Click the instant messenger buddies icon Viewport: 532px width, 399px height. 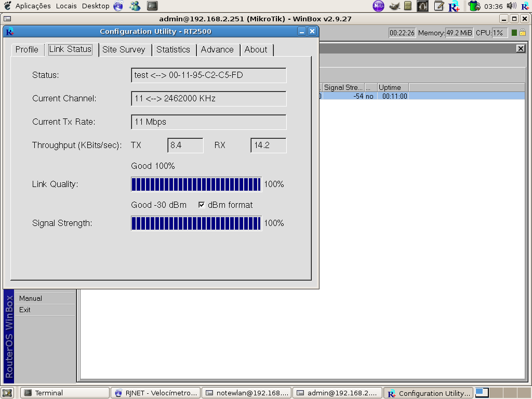click(135, 6)
